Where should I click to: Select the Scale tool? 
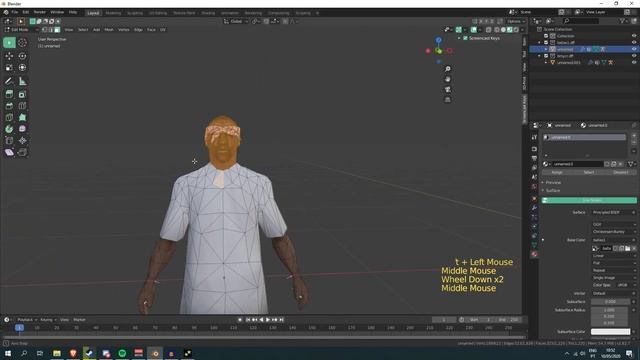[9, 68]
